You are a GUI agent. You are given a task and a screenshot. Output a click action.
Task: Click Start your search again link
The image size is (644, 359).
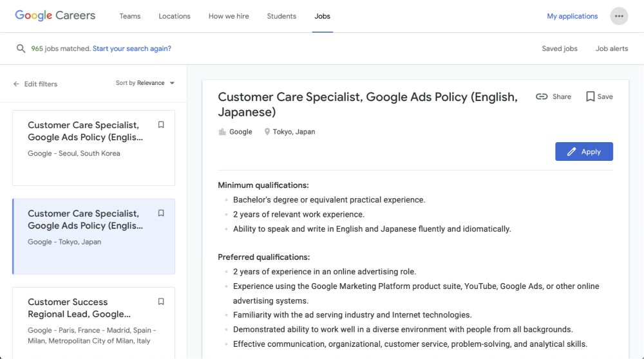pos(132,48)
